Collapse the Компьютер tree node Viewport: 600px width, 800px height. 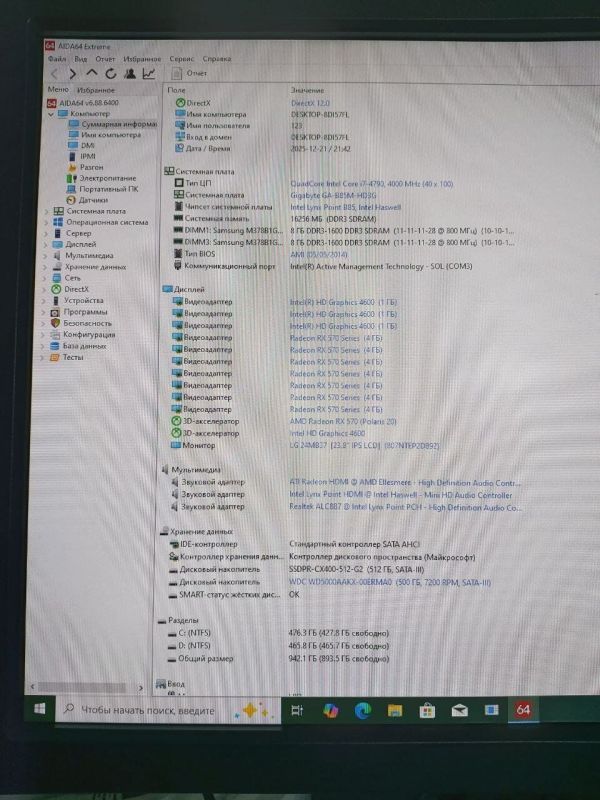[x=53, y=113]
